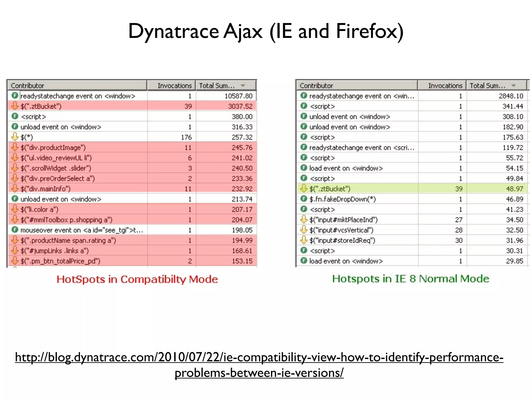The height and width of the screenshot is (399, 532).
Task: Click green icon beside mouseover event row
Action: (x=15, y=230)
